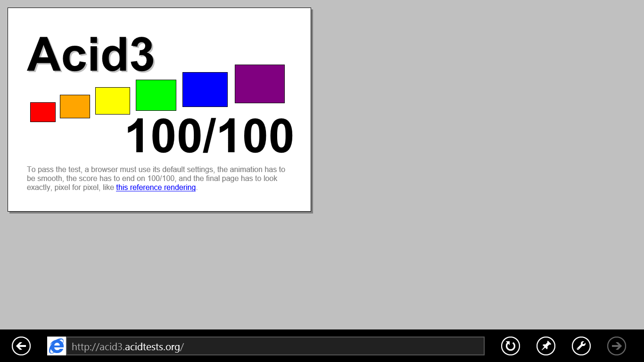
Task: Click the purple colored box
Action: pos(260,84)
